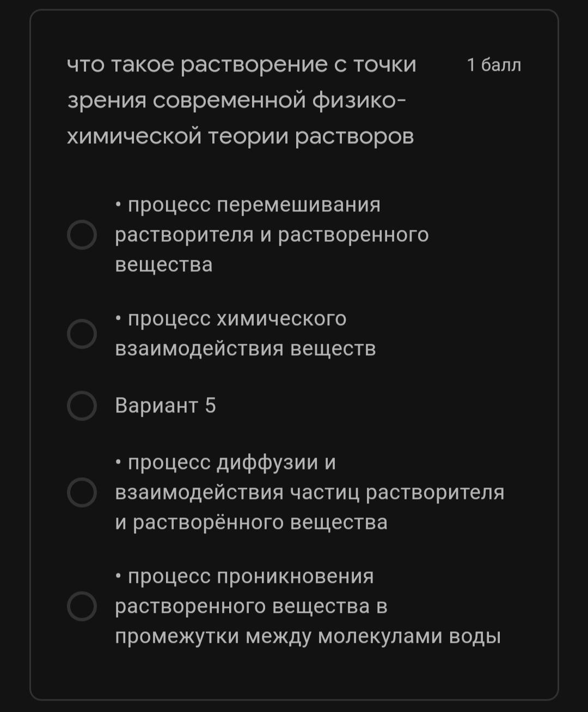Select the radio button for 'процесс перемешивания растворителя'

click(x=82, y=235)
